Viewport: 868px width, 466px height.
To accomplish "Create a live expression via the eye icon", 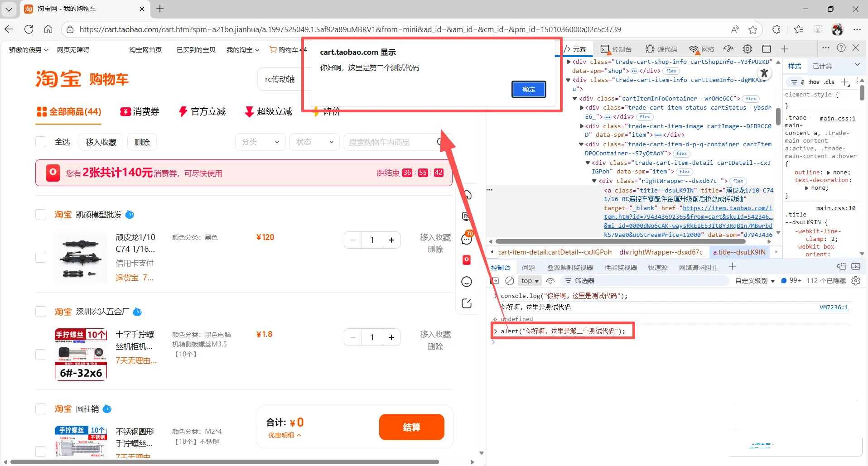I will (x=550, y=281).
